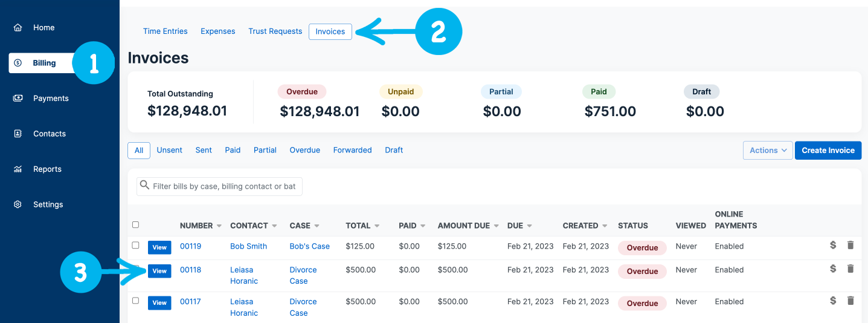Image resolution: width=868 pixels, height=323 pixels.
Task: Open the Actions dropdown
Action: pos(767,151)
